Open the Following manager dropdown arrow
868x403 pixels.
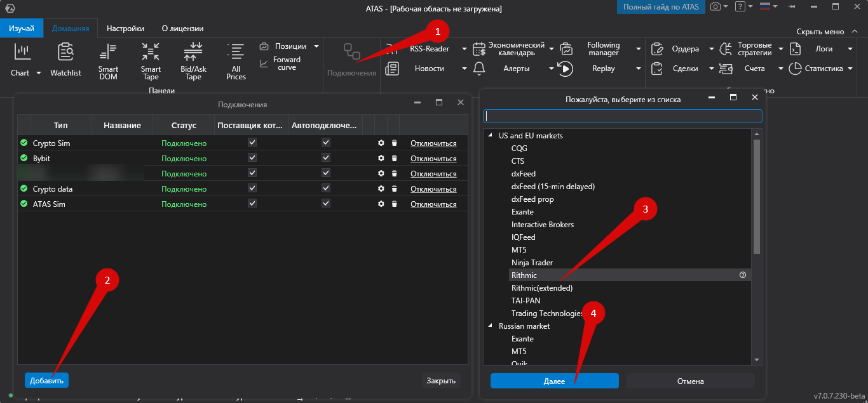coord(639,49)
